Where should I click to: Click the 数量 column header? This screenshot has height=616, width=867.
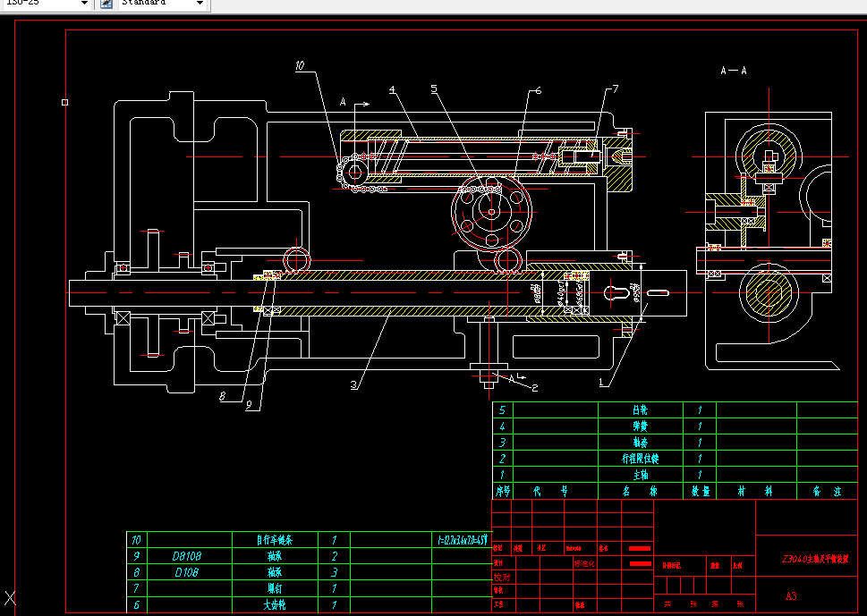[x=700, y=491]
